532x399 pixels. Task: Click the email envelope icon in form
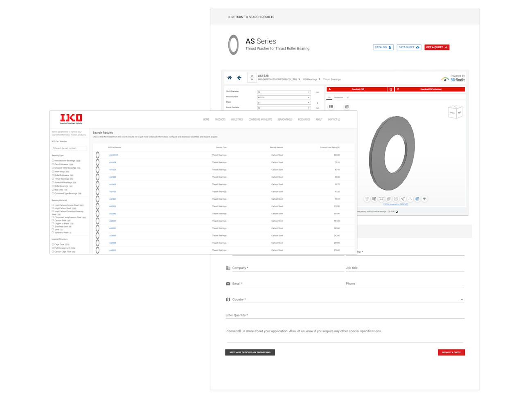pyautogui.click(x=228, y=284)
